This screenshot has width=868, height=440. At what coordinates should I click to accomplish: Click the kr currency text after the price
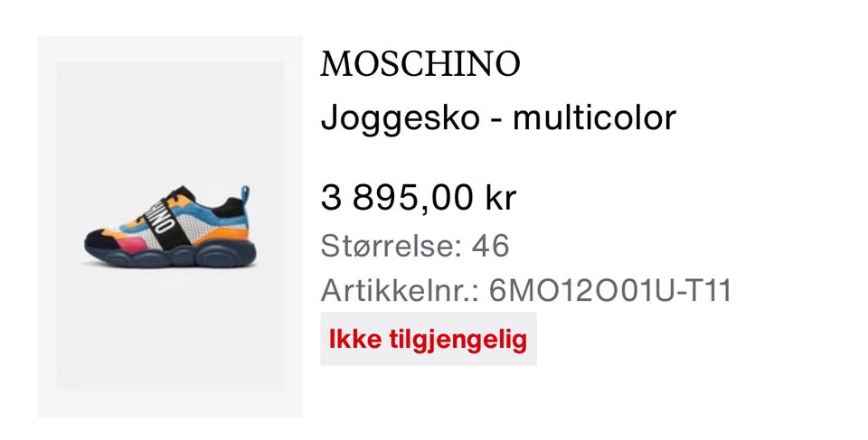click(x=500, y=198)
